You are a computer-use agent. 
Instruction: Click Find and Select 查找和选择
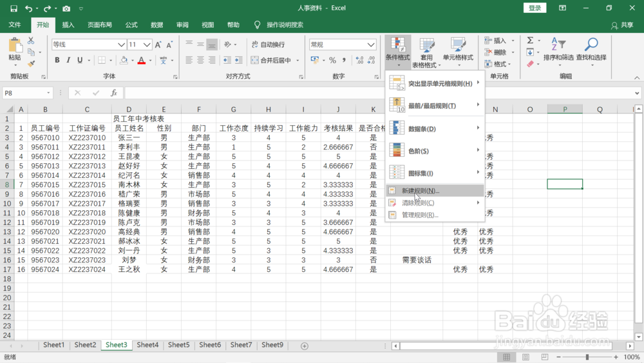(591, 53)
